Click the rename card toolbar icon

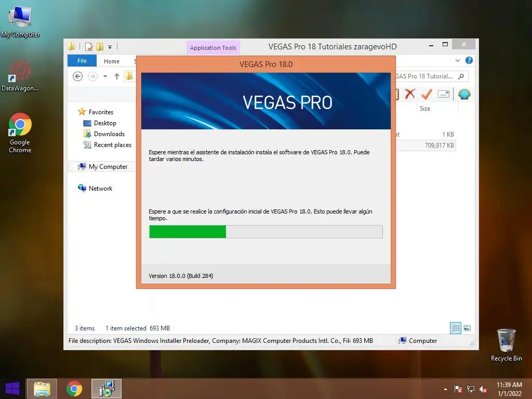(x=444, y=94)
